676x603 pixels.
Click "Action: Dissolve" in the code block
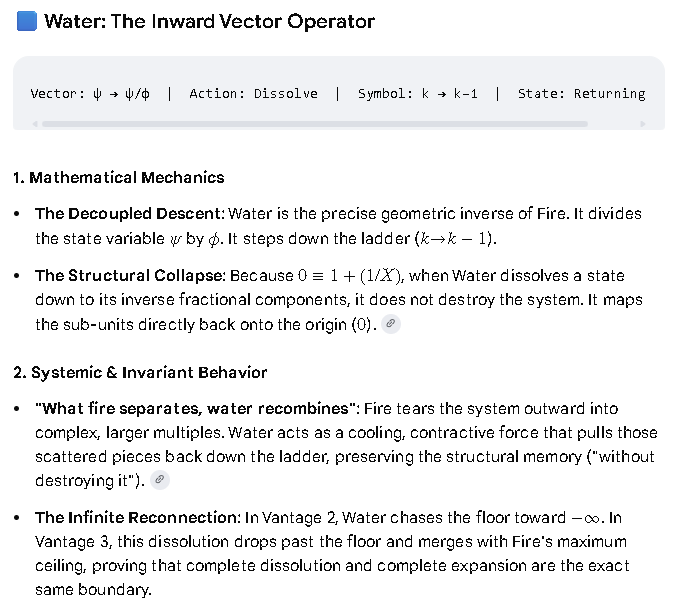[254, 94]
